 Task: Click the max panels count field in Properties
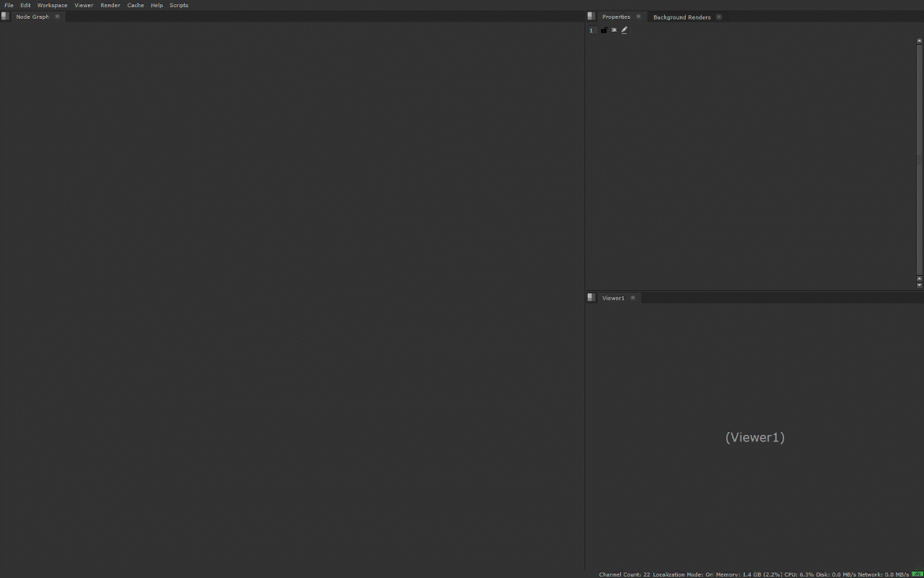(591, 30)
